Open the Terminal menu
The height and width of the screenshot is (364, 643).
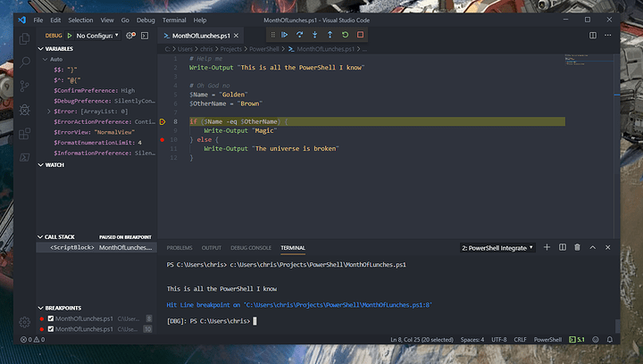click(174, 20)
